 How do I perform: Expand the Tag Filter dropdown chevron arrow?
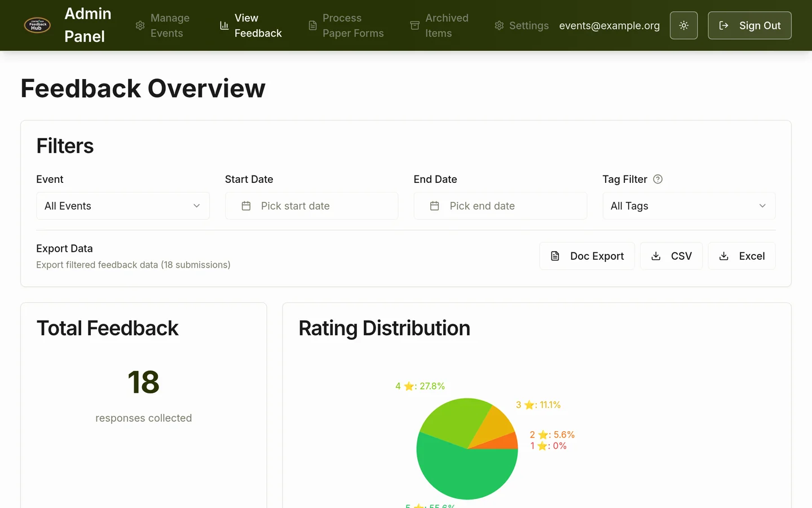tap(762, 206)
